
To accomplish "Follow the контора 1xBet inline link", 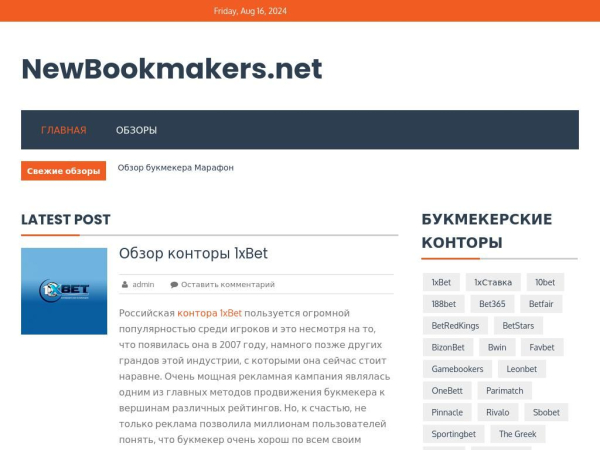I will coord(209,313).
